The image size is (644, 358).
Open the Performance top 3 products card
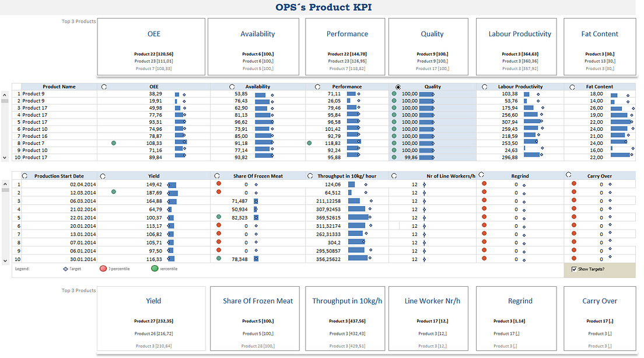345,47
